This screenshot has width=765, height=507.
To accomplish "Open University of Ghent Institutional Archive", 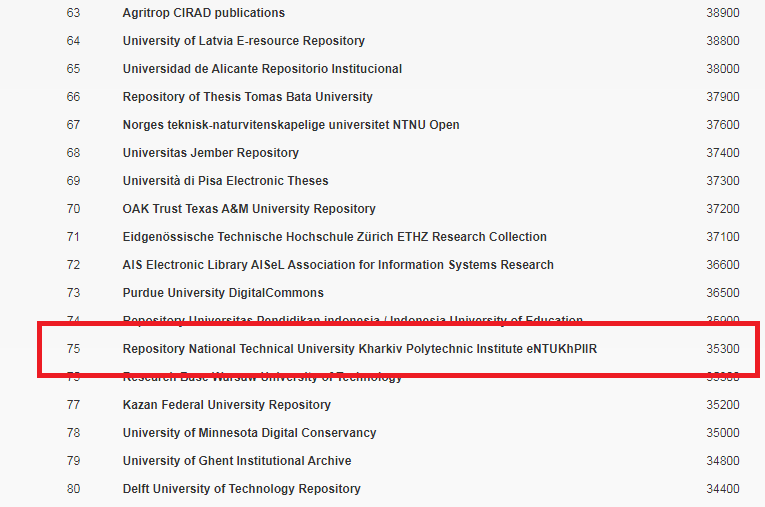I will click(237, 461).
